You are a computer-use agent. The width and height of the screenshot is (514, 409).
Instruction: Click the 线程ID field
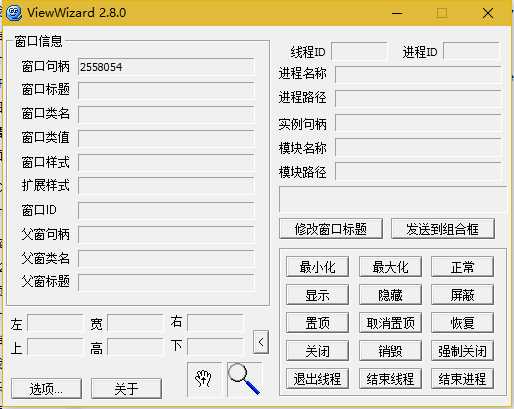(360, 51)
